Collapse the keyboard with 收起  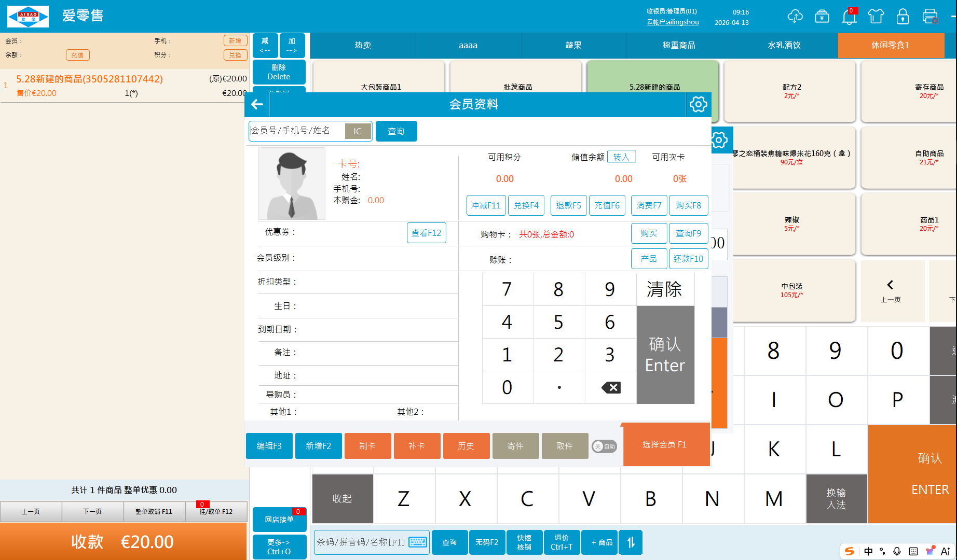(x=342, y=498)
